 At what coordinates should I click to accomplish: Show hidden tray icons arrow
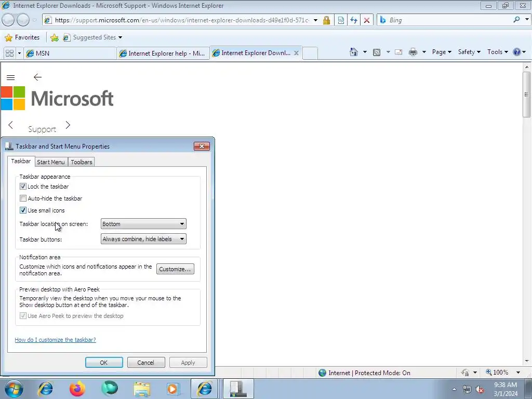[454, 390]
